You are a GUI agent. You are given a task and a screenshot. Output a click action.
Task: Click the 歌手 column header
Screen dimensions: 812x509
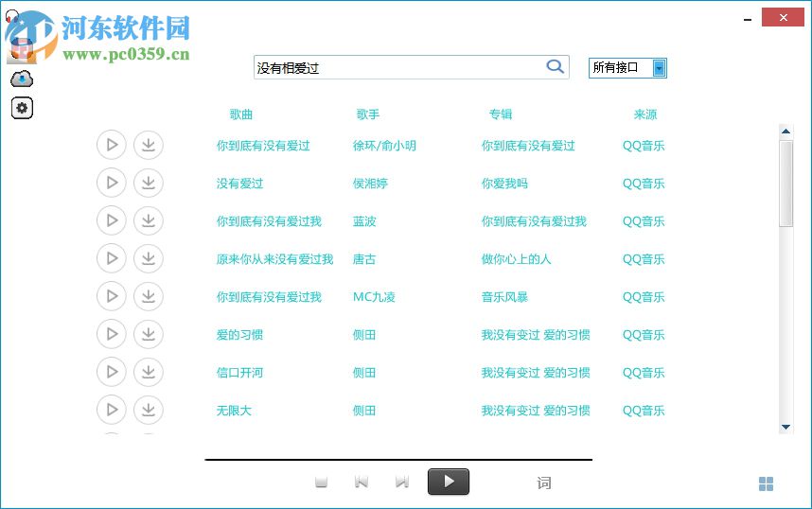point(368,114)
